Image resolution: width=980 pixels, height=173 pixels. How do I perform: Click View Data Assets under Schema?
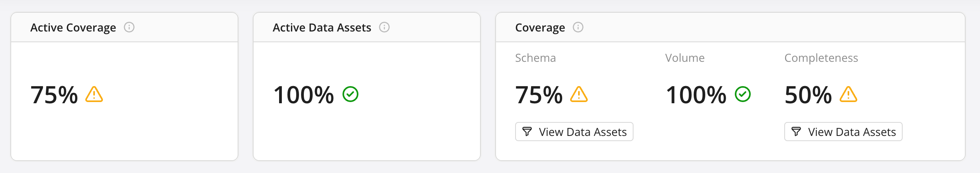point(574,132)
